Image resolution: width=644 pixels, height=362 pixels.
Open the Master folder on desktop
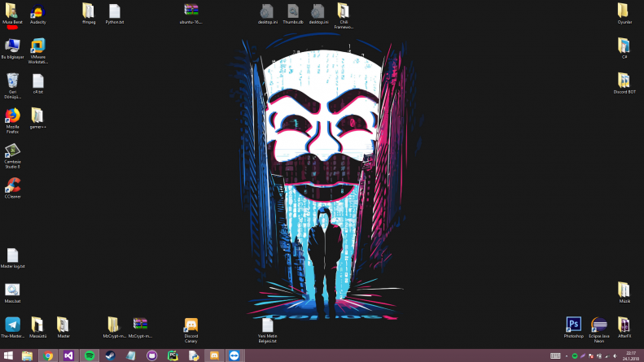(64, 327)
